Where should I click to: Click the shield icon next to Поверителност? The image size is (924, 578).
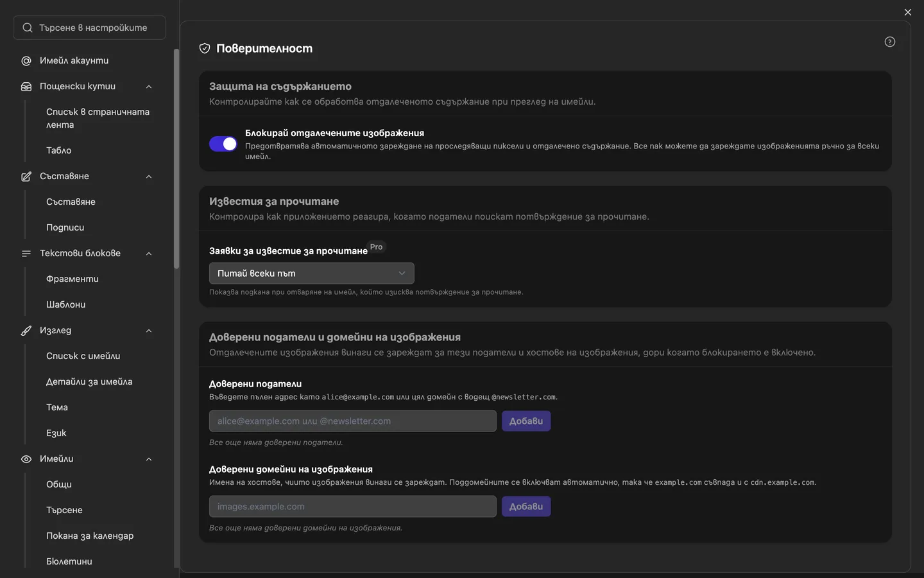tap(205, 48)
